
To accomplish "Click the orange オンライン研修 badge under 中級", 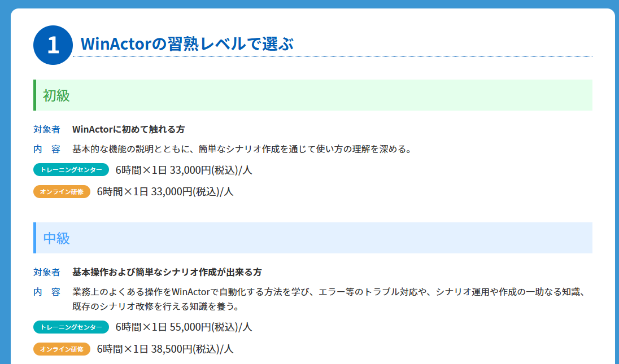I will coord(62,349).
